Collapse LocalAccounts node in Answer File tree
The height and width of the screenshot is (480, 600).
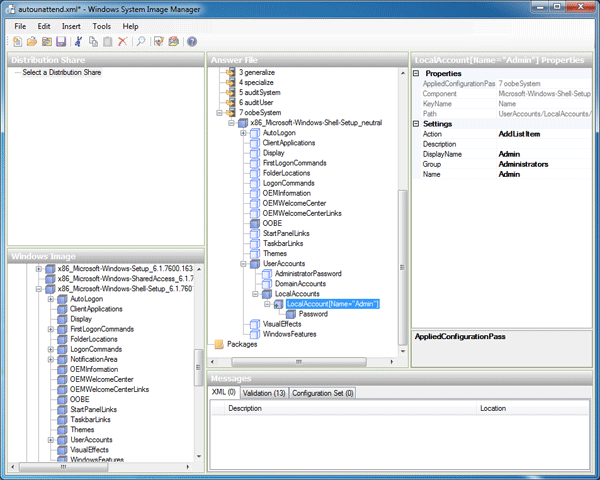(x=255, y=293)
